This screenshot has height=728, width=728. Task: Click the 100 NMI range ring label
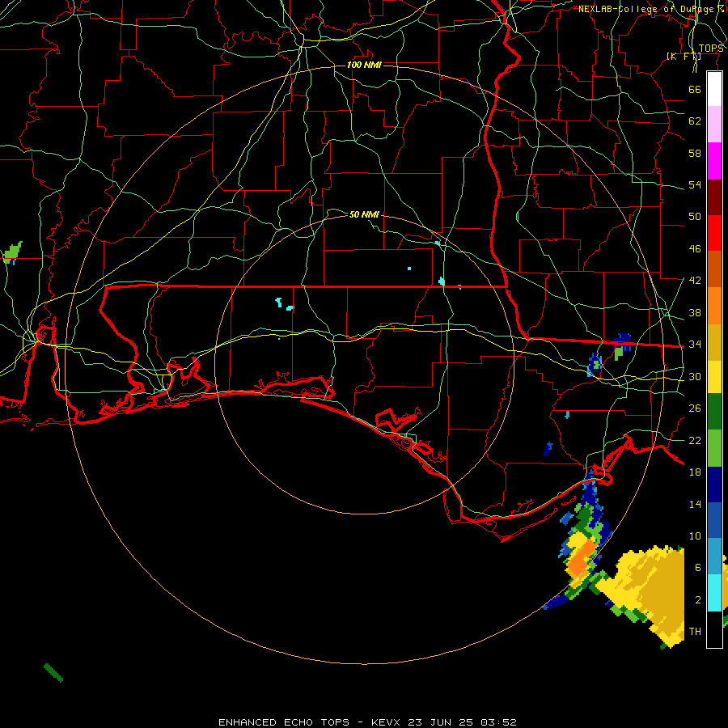(364, 65)
